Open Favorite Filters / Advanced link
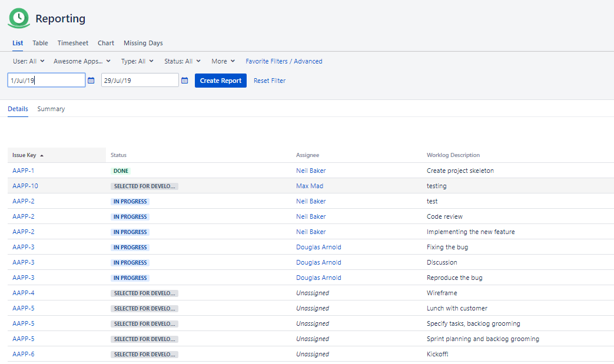The width and height of the screenshot is (614, 364). pyautogui.click(x=284, y=61)
